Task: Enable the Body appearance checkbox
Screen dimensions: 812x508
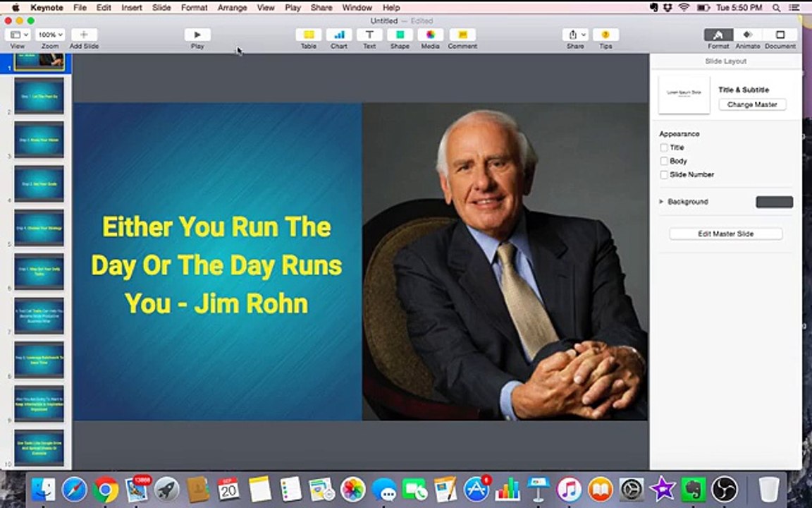Action: [x=664, y=161]
